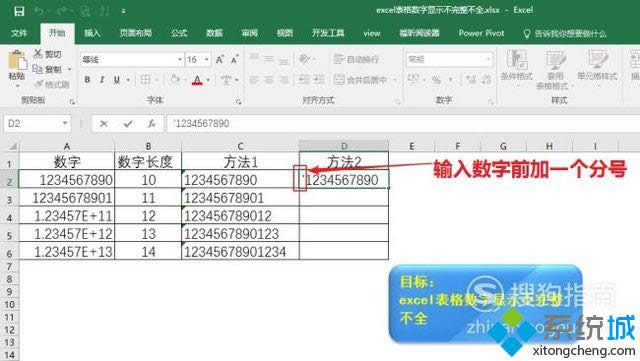Click the Increase Font Size icon

point(219,60)
